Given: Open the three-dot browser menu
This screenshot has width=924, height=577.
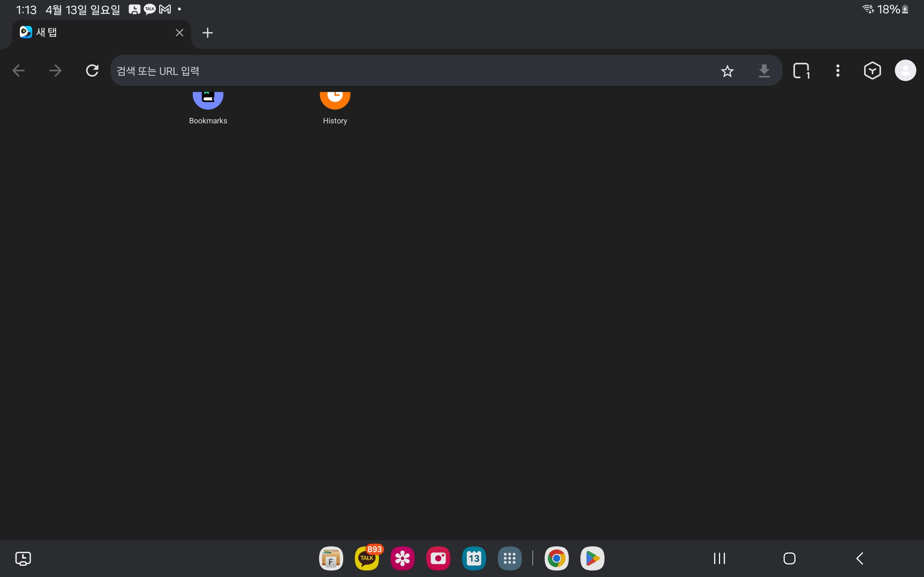Looking at the screenshot, I should point(838,71).
